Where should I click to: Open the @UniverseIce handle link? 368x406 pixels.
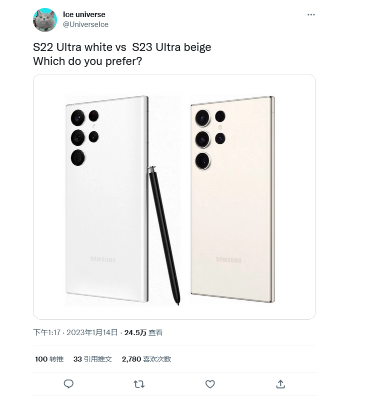85,25
